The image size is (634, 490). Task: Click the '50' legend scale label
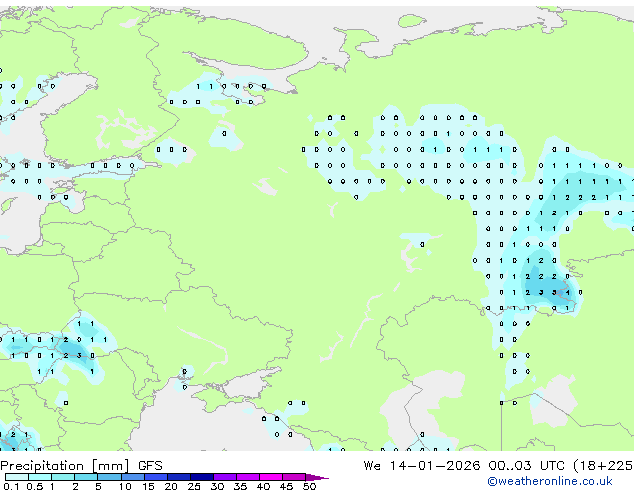(x=310, y=486)
